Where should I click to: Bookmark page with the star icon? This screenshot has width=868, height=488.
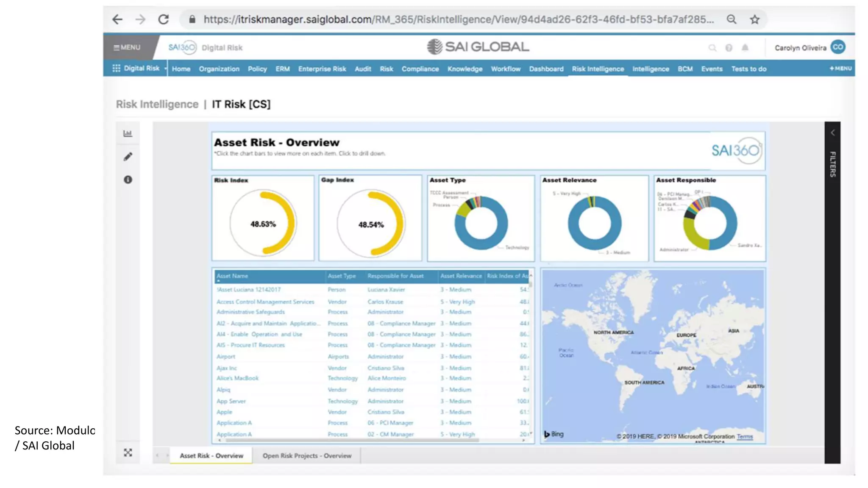[x=754, y=19]
